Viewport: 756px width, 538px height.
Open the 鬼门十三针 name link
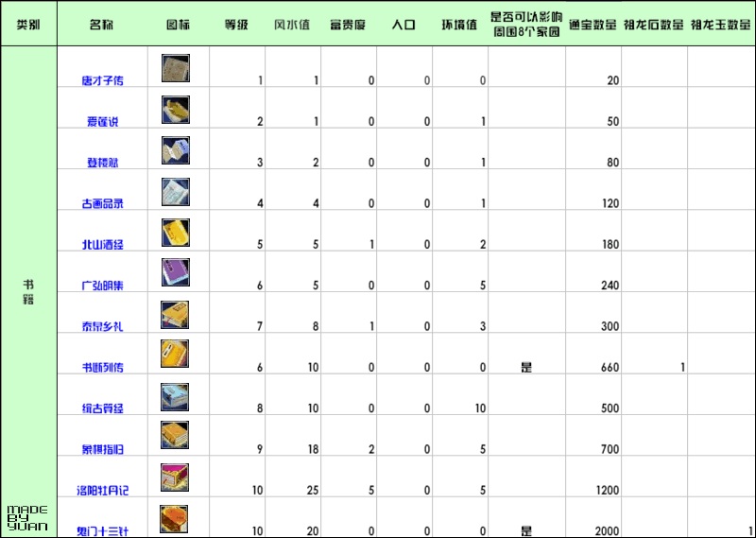(x=102, y=531)
